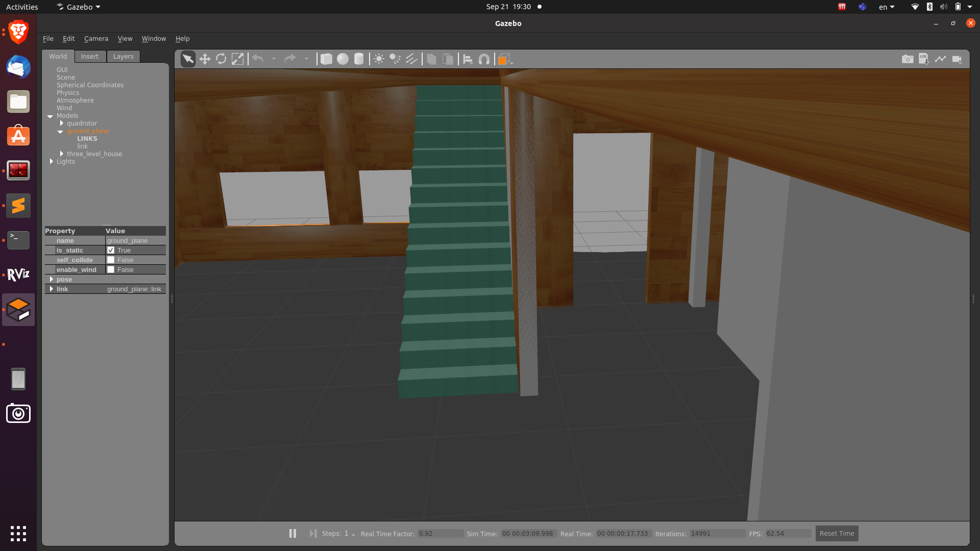
Task: Open the Camera menu
Action: 96,38
